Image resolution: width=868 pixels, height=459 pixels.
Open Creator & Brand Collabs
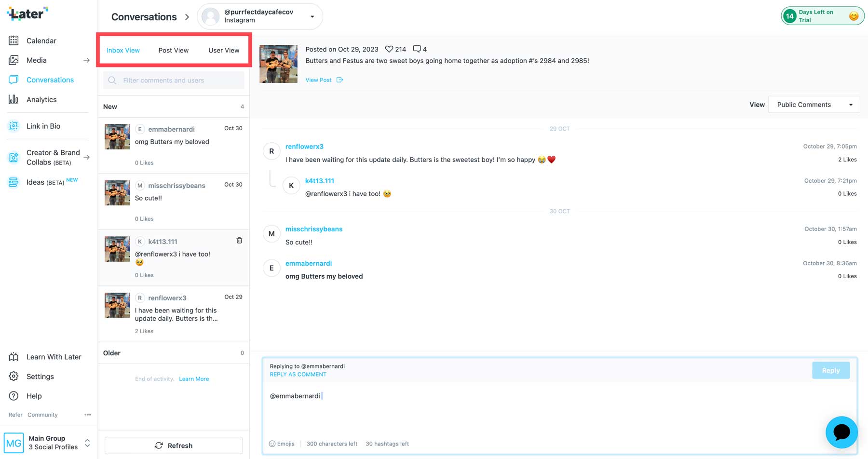tap(53, 157)
